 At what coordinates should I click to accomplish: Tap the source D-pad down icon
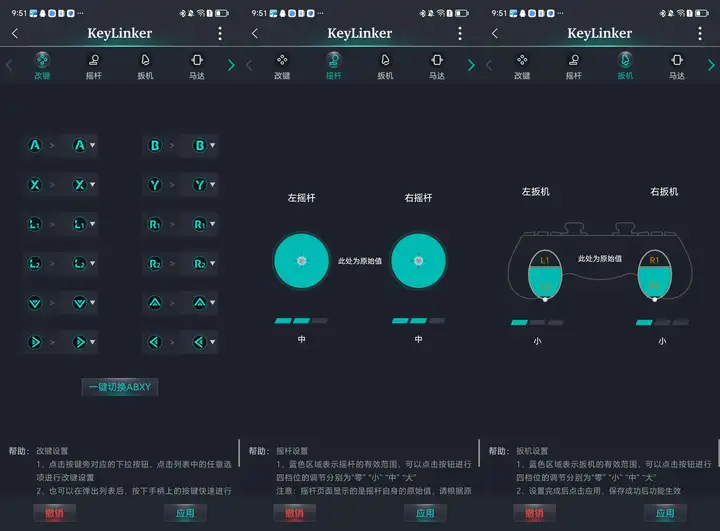coord(35,303)
